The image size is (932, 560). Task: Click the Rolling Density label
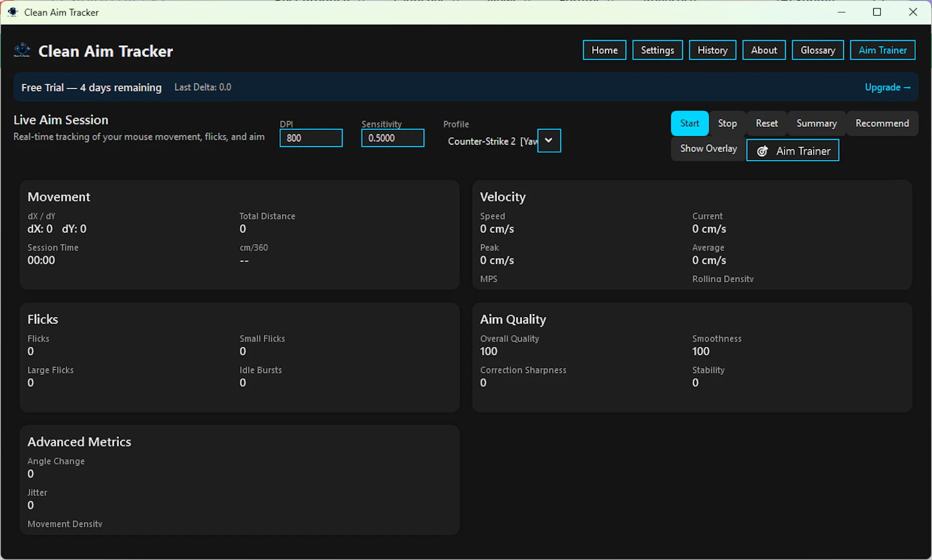pos(723,279)
